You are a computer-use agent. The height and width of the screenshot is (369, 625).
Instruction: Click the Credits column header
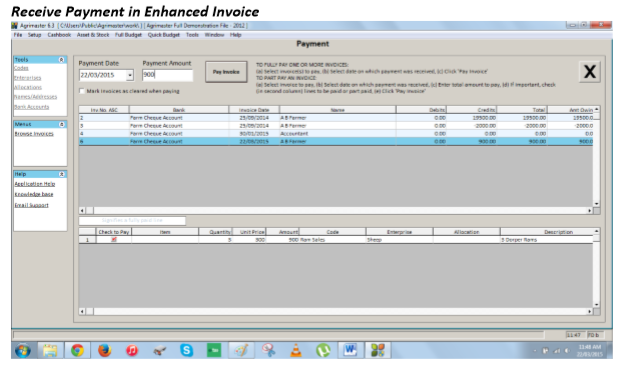[472, 110]
